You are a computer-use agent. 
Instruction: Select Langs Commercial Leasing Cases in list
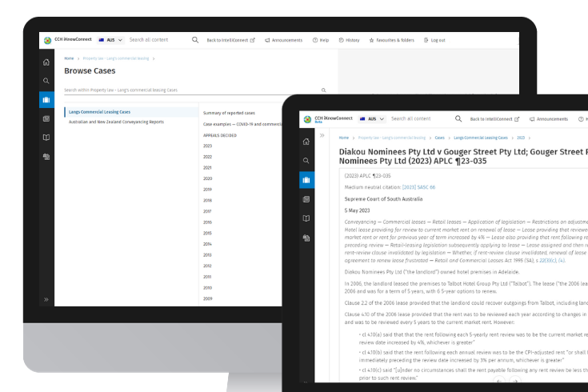99,112
